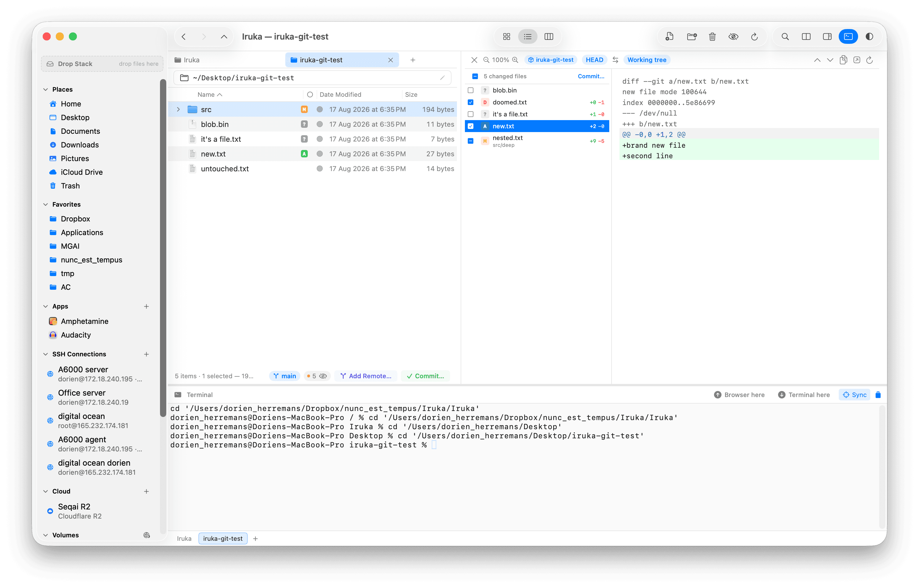Refresh the folder with toolbar reload icon
This screenshot has height=588, width=919.
754,37
